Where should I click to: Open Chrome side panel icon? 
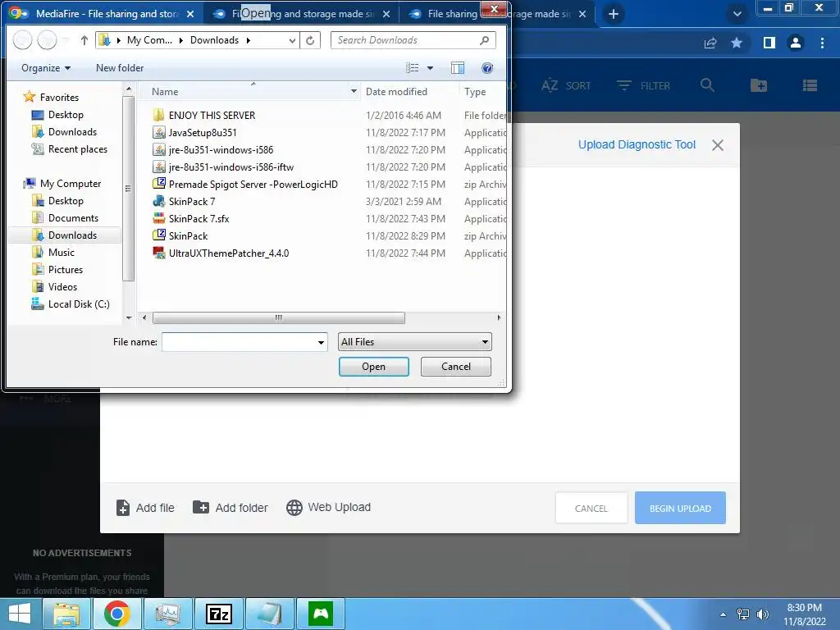pyautogui.click(x=769, y=43)
